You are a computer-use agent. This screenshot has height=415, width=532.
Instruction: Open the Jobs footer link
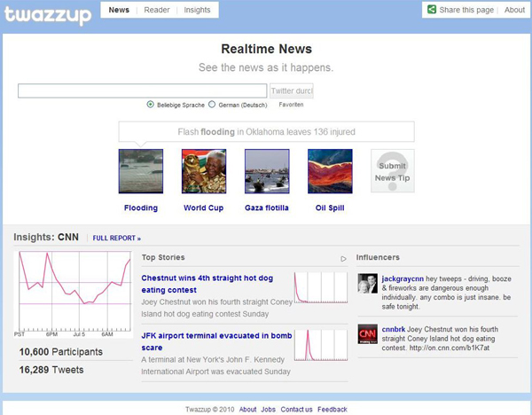tap(268, 409)
